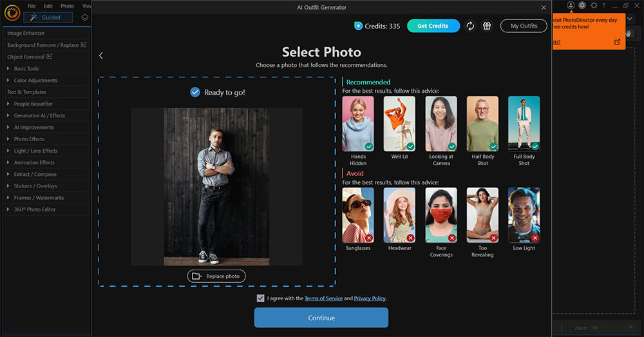Click the credits shield icon
Image resolution: width=644 pixels, height=337 pixels.
[x=358, y=26]
